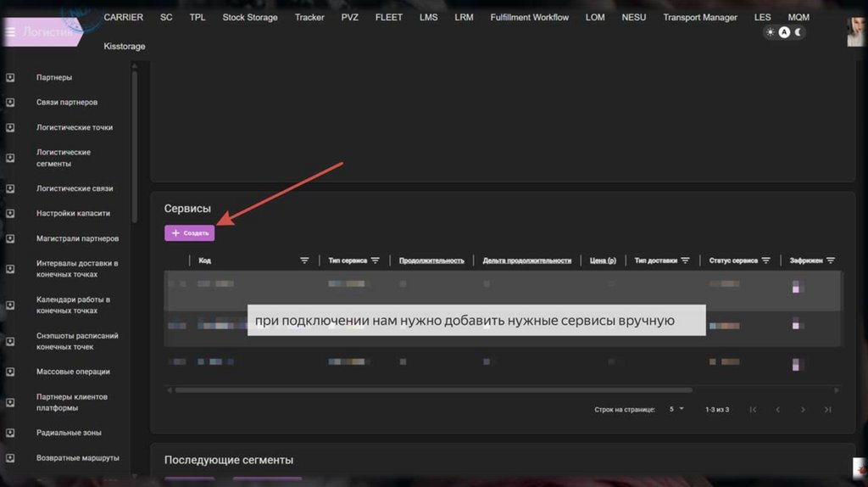Open the Fulfillment Workflow tab

click(529, 17)
